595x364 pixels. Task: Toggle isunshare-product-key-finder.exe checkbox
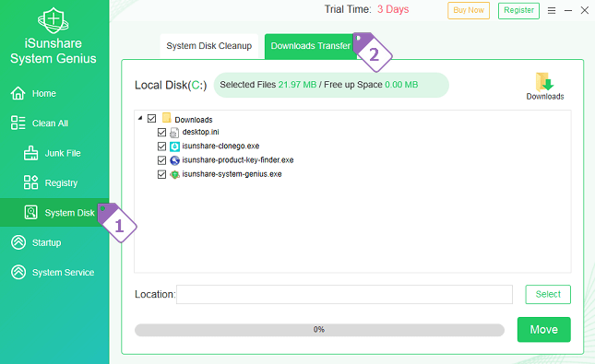click(x=161, y=160)
